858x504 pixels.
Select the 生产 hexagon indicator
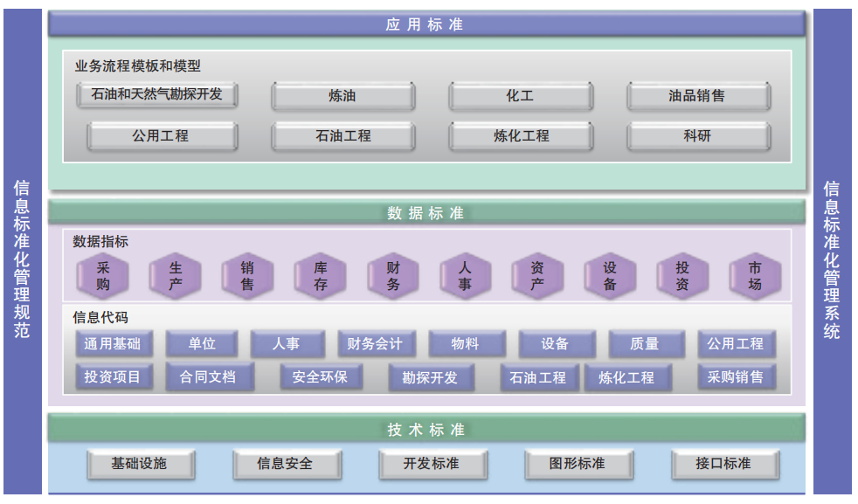click(x=176, y=276)
